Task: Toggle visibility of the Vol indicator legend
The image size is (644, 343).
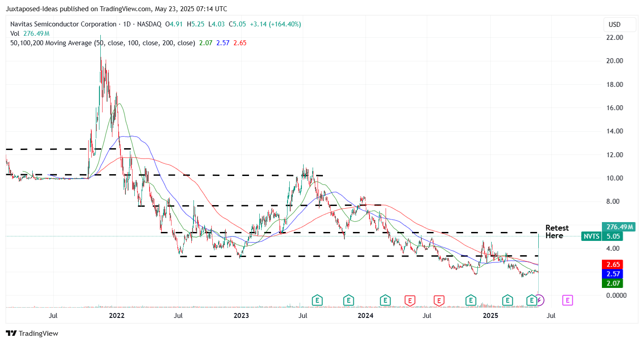Action: (15, 33)
